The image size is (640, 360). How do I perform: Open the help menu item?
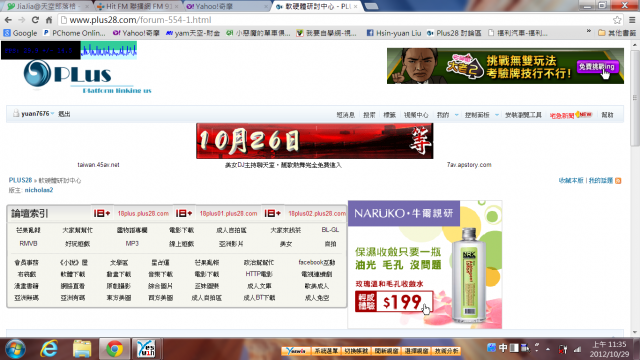pos(607,115)
